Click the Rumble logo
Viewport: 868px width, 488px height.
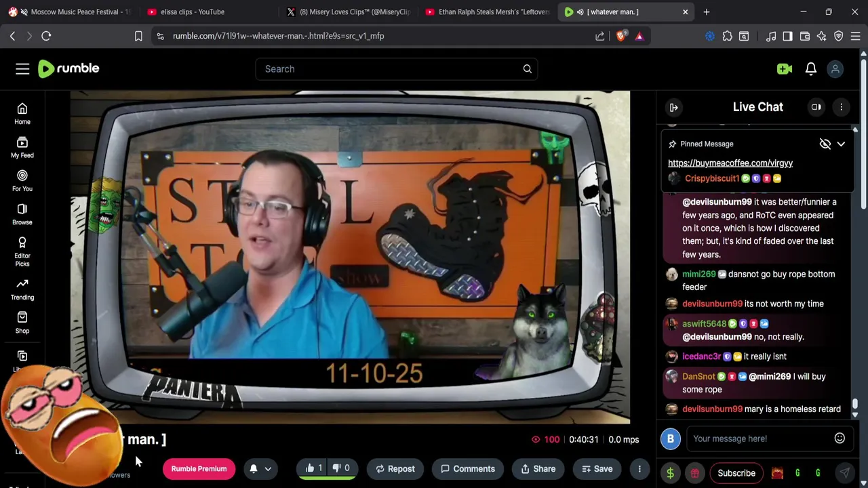tap(68, 68)
